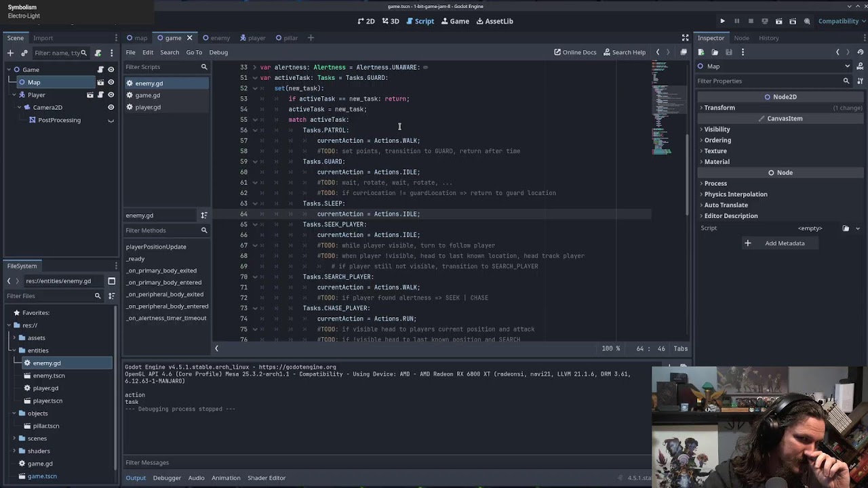Toggle FileSystem split mode icon

click(111, 281)
